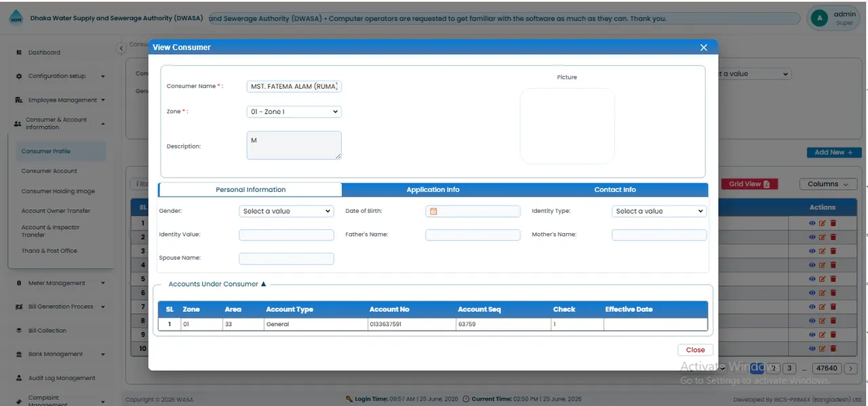Click the Employee Management sidebar icon
The width and height of the screenshot is (868, 406).
click(19, 100)
